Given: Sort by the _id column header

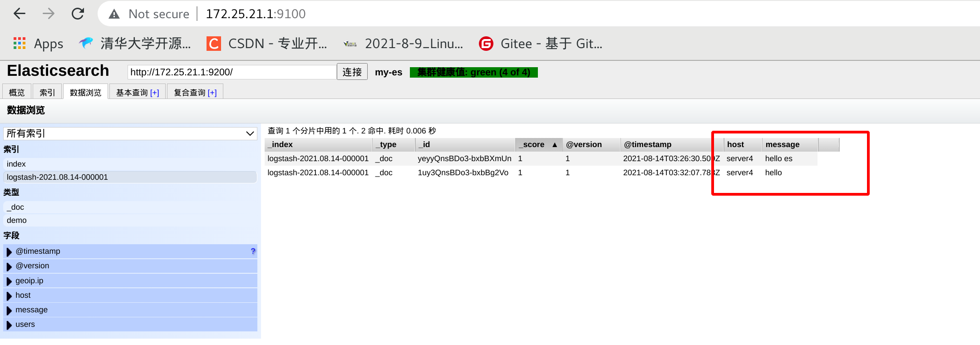Looking at the screenshot, I should pyautogui.click(x=465, y=144).
